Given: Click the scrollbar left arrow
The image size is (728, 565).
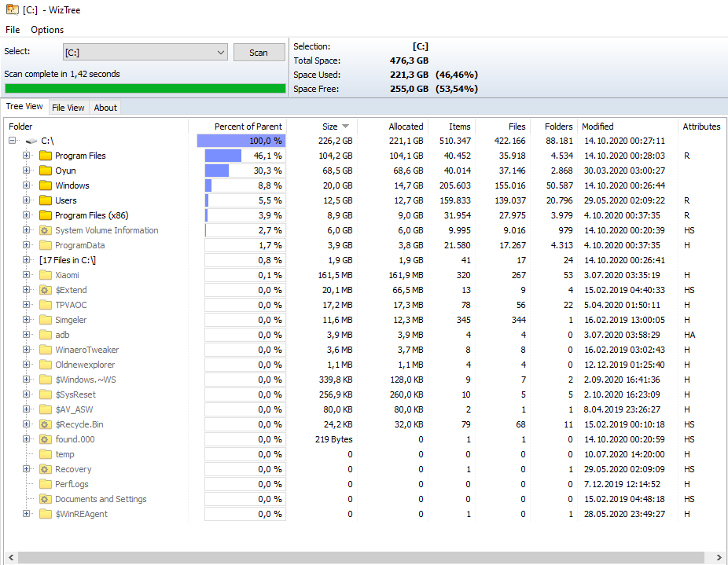Looking at the screenshot, I should (x=11, y=557).
